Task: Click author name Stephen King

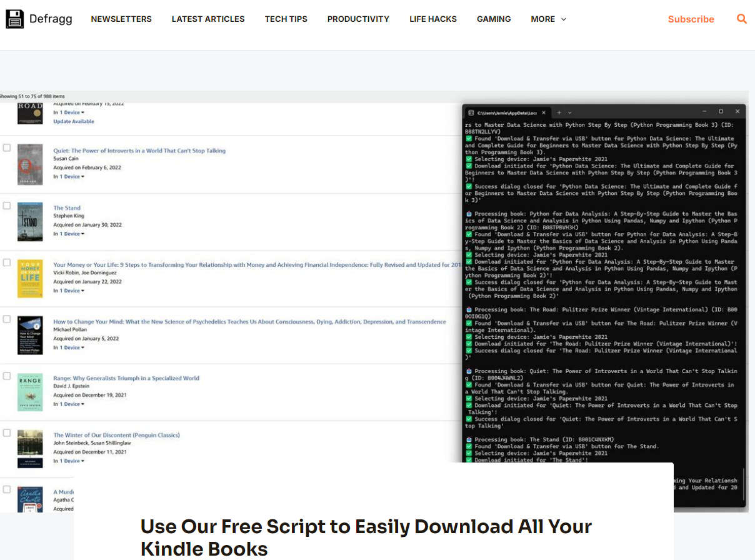Action: point(67,216)
